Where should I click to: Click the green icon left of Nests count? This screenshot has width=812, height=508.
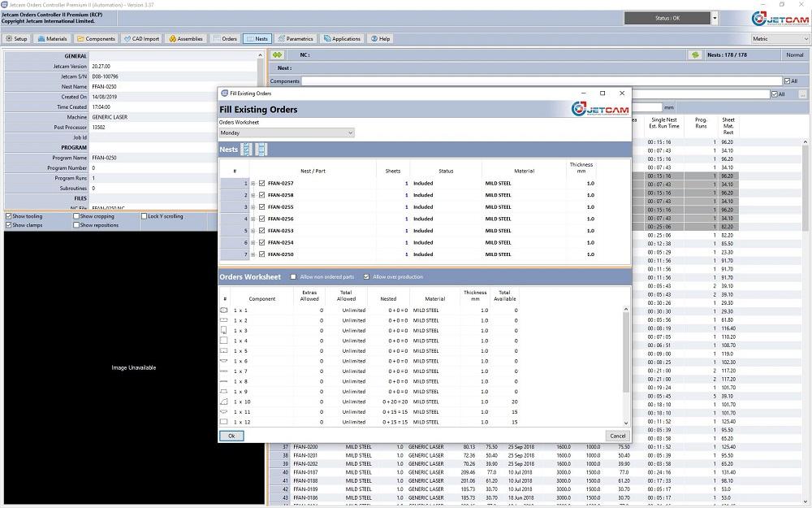click(x=694, y=55)
